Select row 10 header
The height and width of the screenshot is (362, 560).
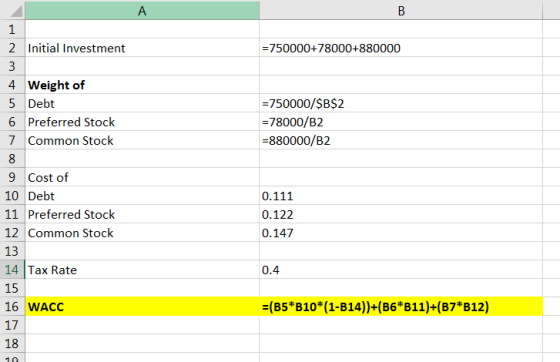pos(12,196)
